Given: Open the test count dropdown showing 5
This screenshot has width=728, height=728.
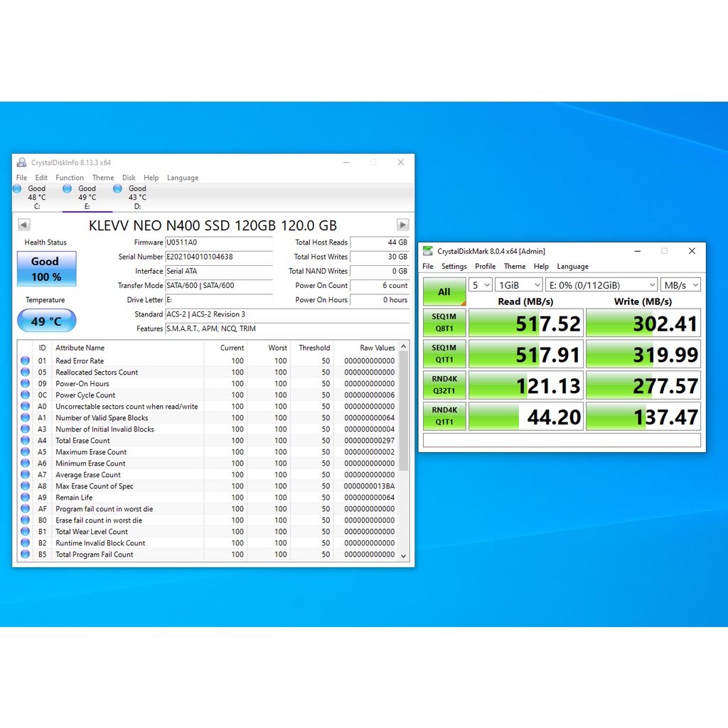Looking at the screenshot, I should click(481, 285).
